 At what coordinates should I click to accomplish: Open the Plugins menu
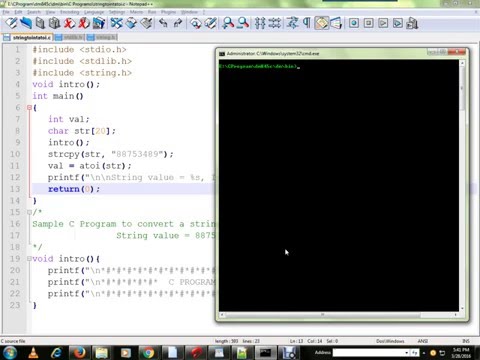point(168,12)
